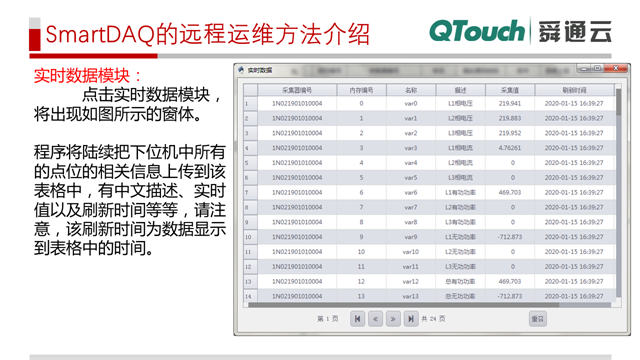Click the refresh timestamp in the var11 row

[x=574, y=267]
